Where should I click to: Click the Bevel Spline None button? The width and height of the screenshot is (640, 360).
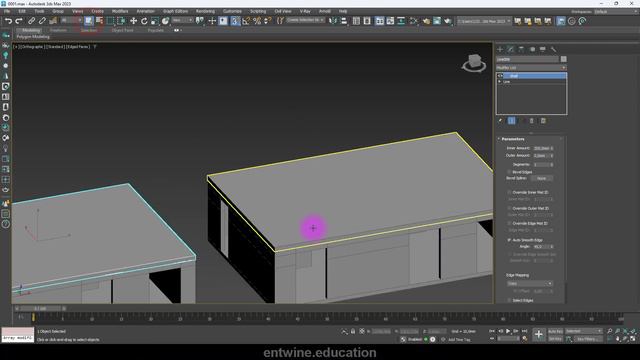point(541,178)
